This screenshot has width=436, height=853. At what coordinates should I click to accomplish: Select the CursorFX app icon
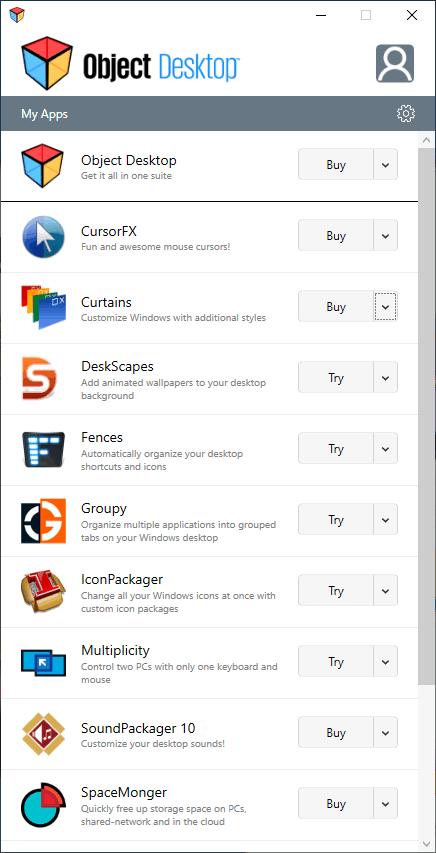click(x=44, y=237)
